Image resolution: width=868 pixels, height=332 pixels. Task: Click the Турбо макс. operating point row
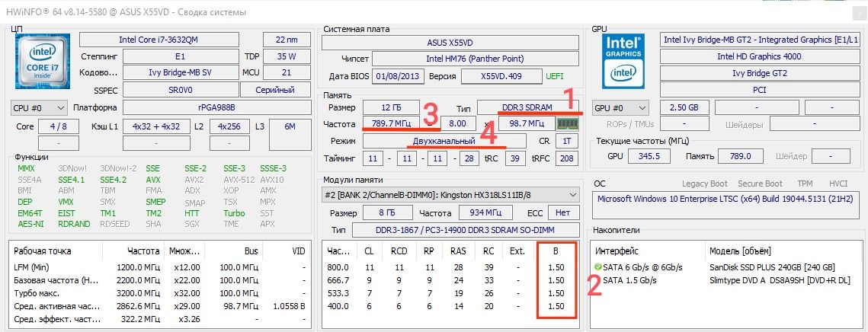pos(159,293)
